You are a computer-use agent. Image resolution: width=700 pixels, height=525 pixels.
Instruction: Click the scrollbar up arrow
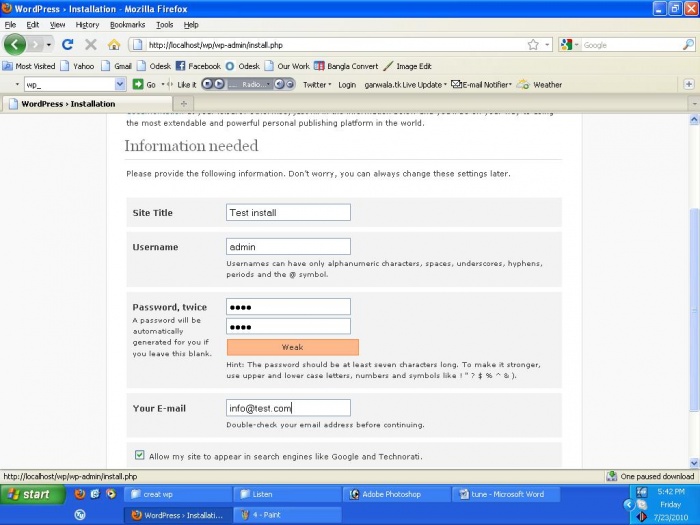point(694,119)
